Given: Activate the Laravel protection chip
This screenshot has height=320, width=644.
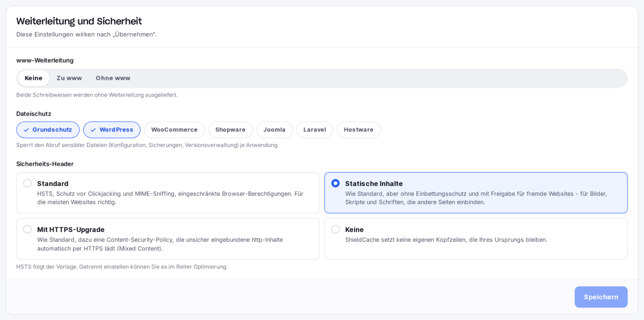Looking at the screenshot, I should [x=314, y=130].
